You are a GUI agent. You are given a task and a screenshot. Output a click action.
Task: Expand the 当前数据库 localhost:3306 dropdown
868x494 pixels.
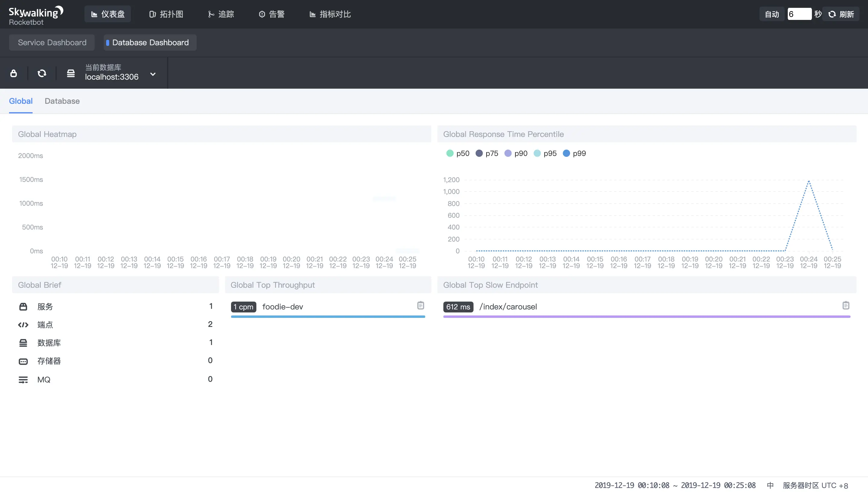point(153,74)
